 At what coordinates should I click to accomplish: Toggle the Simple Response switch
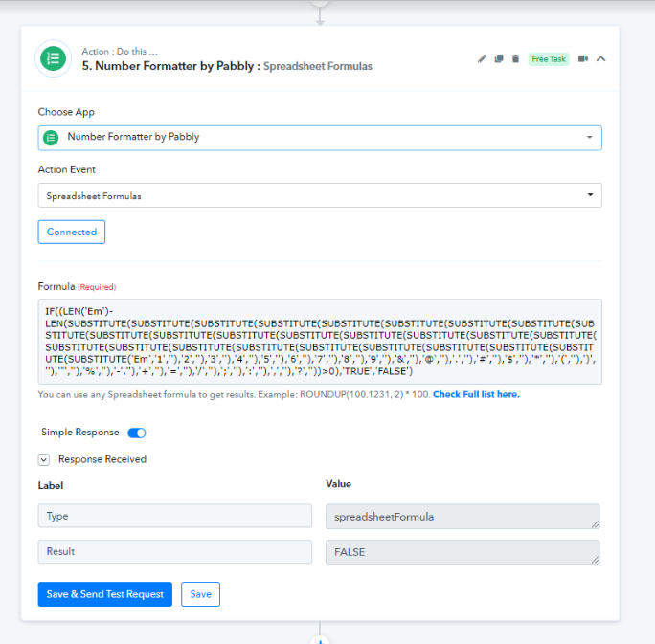tap(137, 433)
